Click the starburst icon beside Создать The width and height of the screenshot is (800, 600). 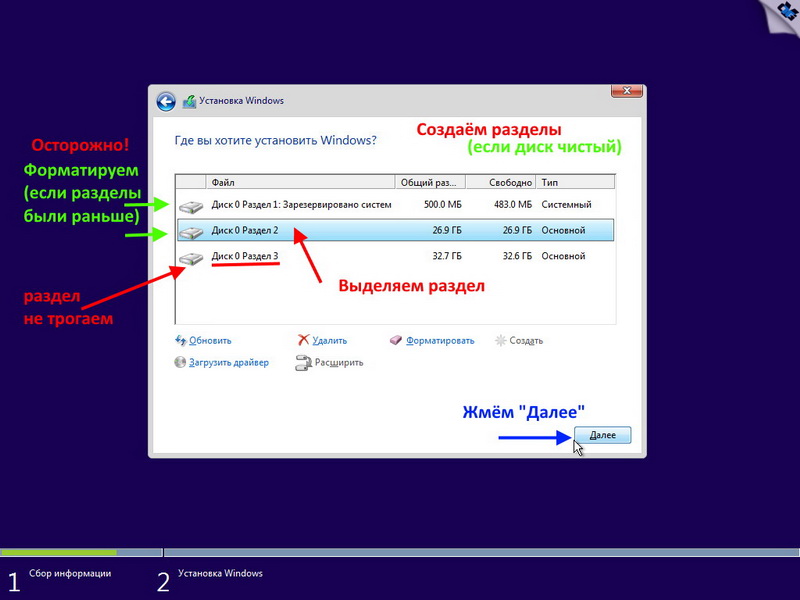[501, 340]
